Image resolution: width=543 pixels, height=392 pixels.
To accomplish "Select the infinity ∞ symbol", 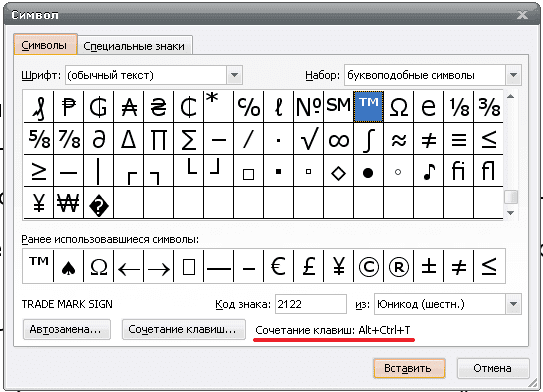I will [338, 139].
